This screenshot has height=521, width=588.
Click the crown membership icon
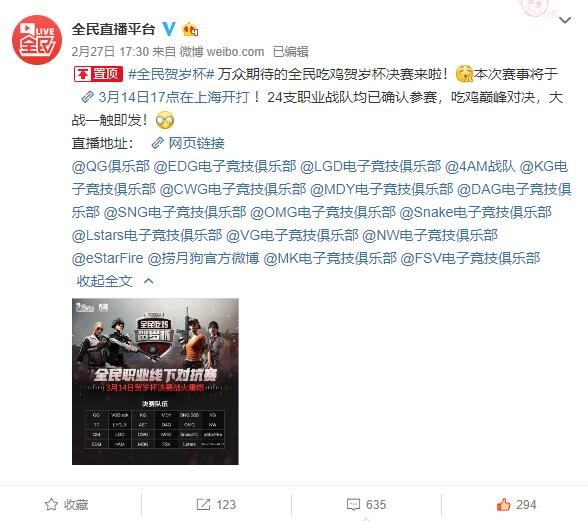click(x=190, y=29)
